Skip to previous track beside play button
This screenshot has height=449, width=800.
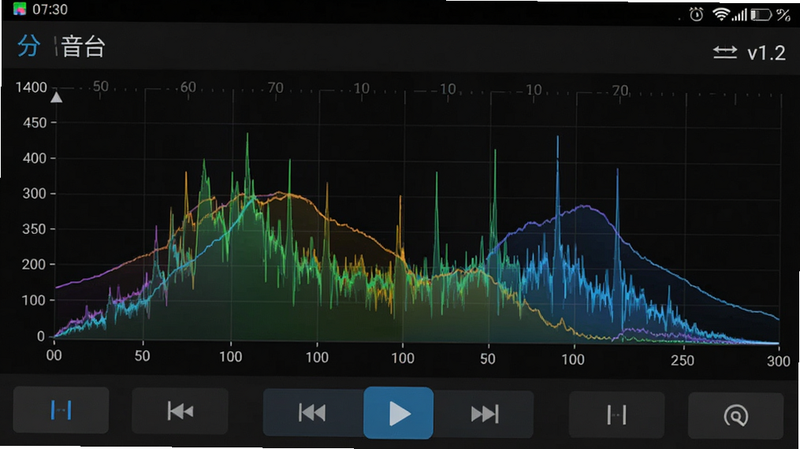tap(313, 413)
